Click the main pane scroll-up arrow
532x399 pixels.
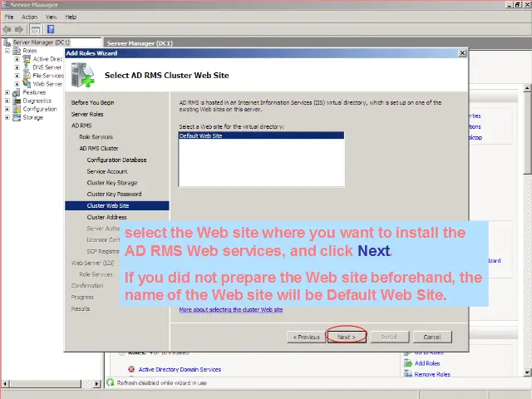pos(527,88)
